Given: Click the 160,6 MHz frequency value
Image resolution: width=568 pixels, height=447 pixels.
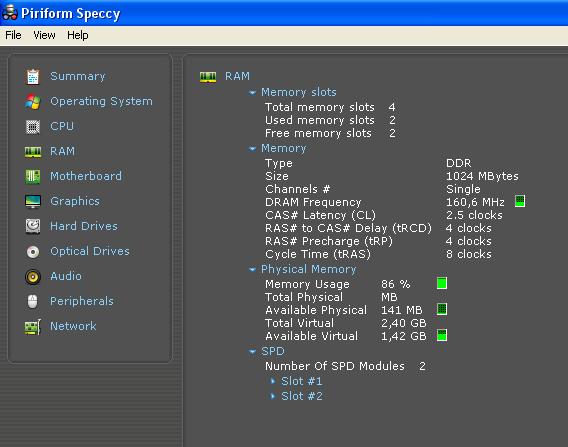Looking at the screenshot, I should point(475,202).
